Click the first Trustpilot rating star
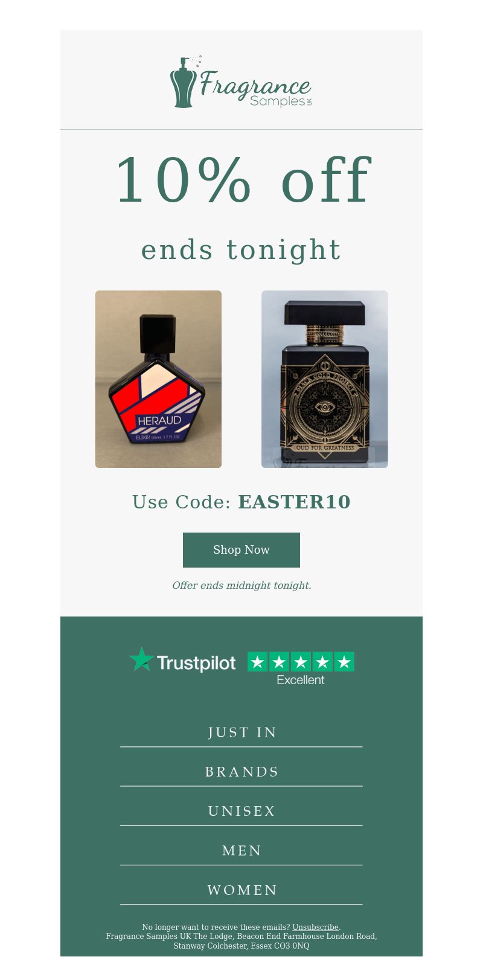 click(258, 662)
